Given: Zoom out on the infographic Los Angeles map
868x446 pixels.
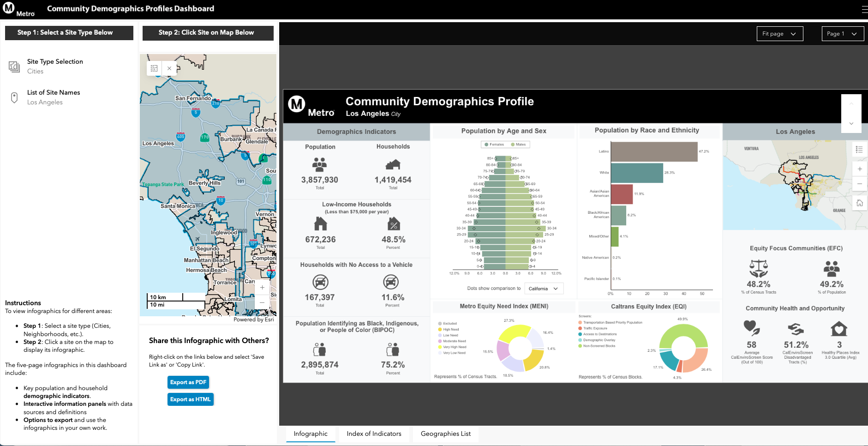Looking at the screenshot, I should pyautogui.click(x=859, y=184).
